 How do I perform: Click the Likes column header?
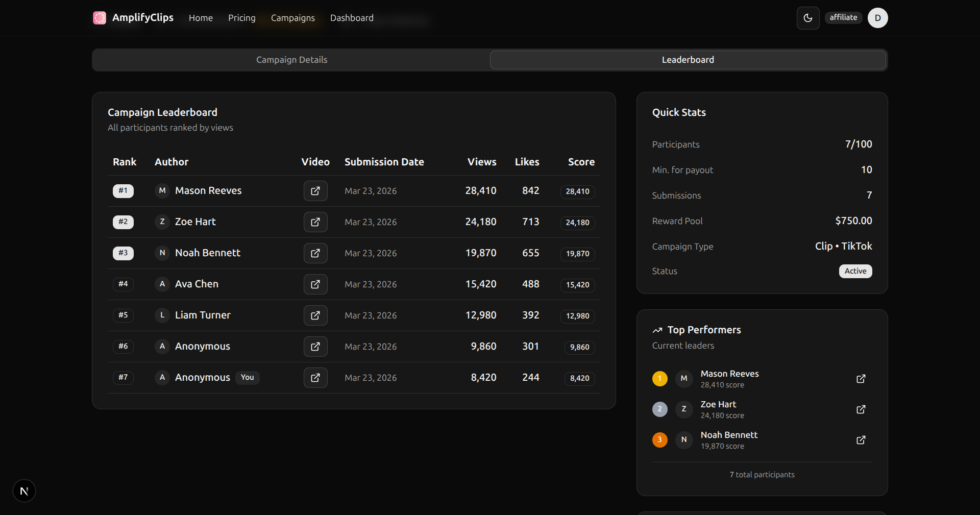527,162
